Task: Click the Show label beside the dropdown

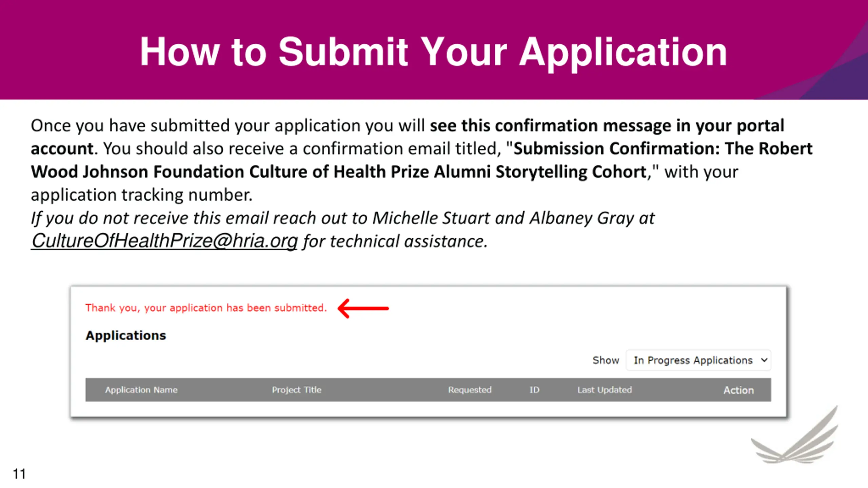Action: click(x=606, y=360)
